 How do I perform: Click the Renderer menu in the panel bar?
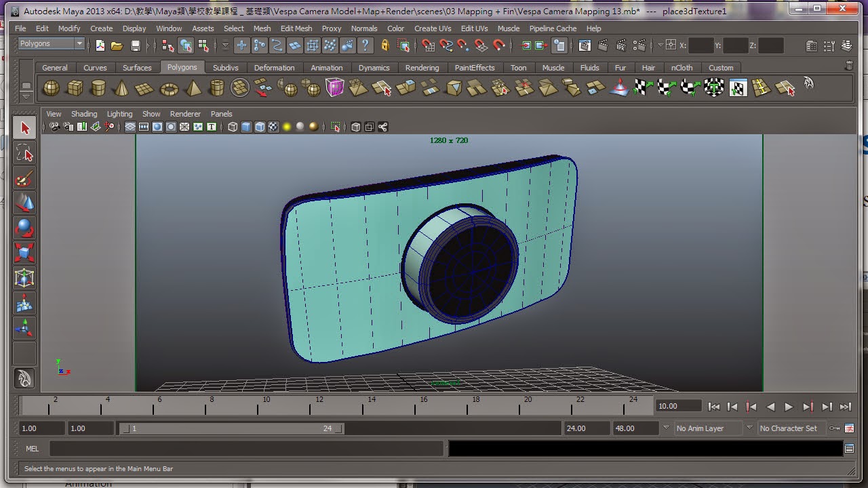point(184,114)
